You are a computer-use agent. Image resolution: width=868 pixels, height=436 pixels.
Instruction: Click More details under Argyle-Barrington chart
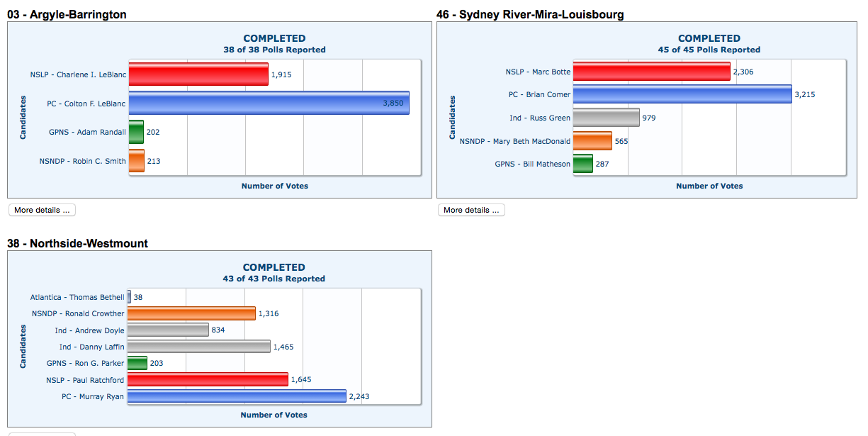tap(42, 210)
